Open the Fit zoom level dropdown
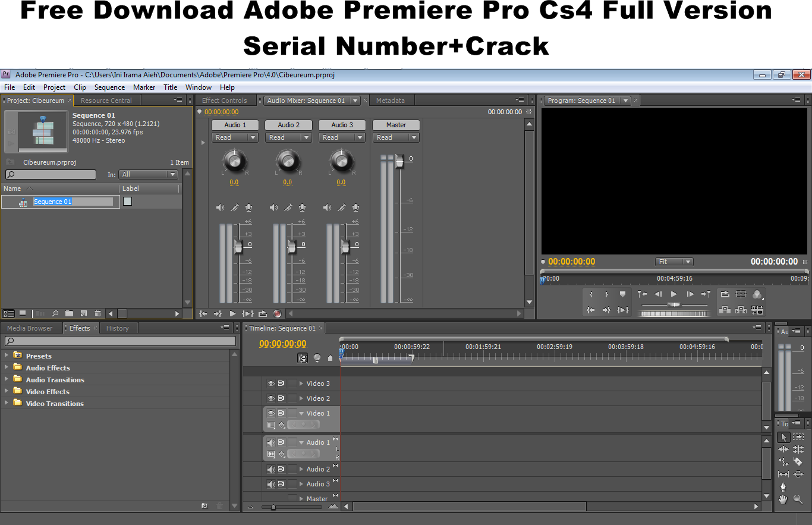 click(674, 262)
